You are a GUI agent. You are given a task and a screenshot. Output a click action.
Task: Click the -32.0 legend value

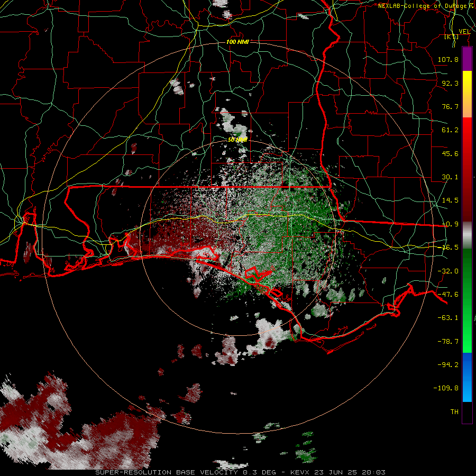point(448,271)
